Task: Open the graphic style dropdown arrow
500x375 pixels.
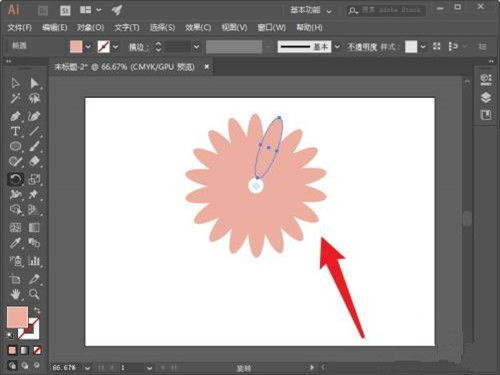Action: (x=423, y=47)
